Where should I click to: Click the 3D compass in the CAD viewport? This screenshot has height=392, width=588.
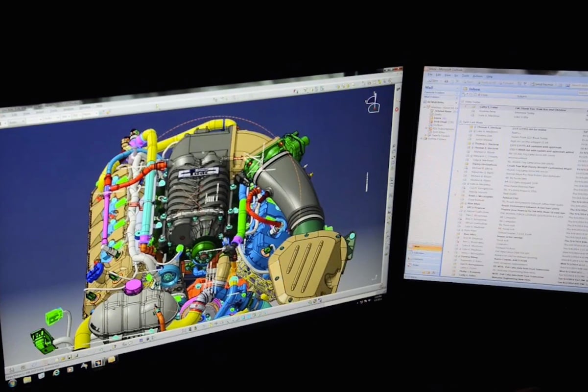coord(373,103)
